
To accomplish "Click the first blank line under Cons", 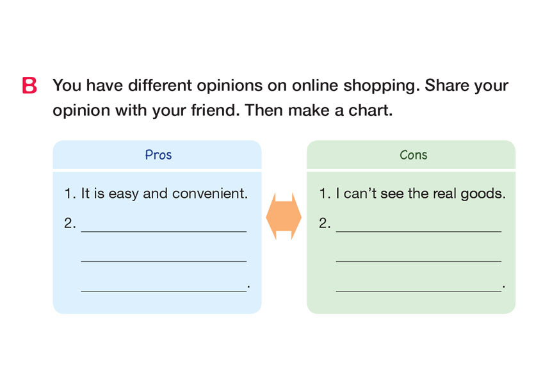I will click(418, 229).
